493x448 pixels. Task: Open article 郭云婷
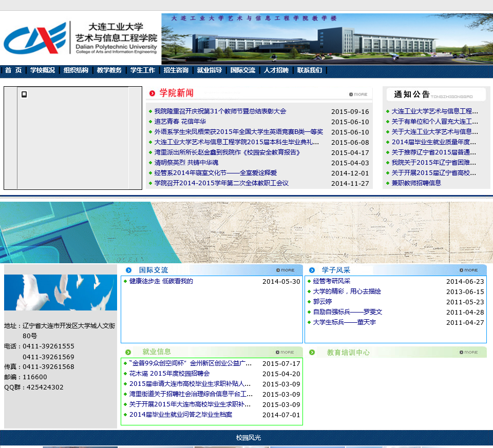point(323,302)
